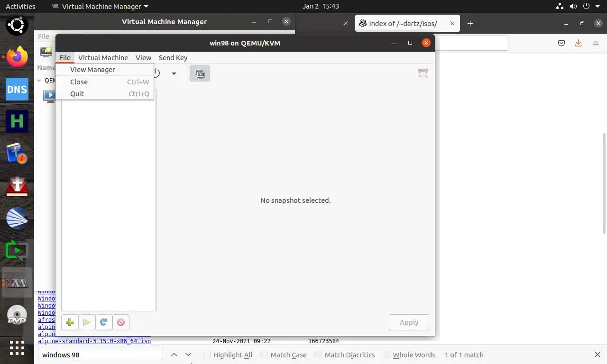The width and height of the screenshot is (607, 364).
Task: Click the find bar search field
Action: pyautogui.click(x=101, y=355)
